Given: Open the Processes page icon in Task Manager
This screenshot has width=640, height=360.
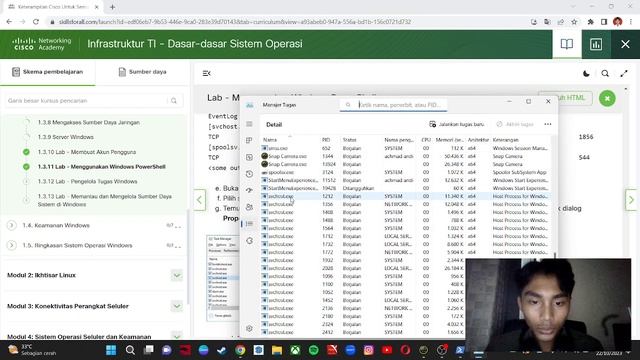Looking at the screenshot, I should click(249, 140).
